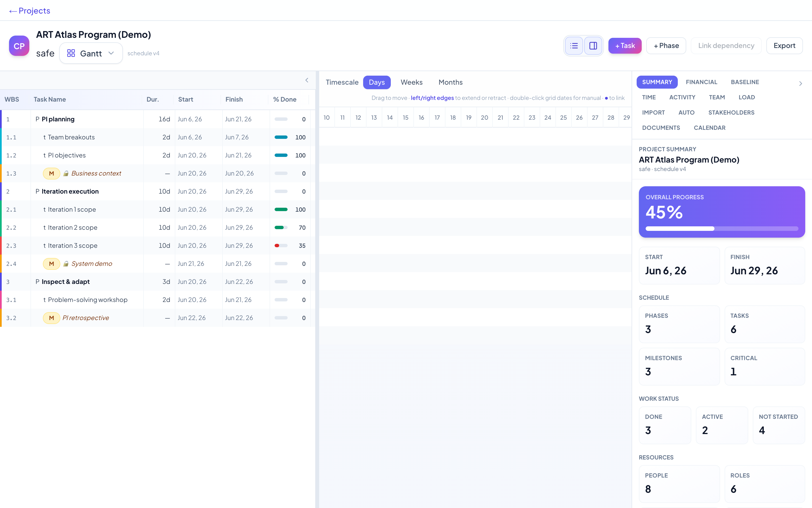Select the Problem-solving workshop task

tap(88, 300)
